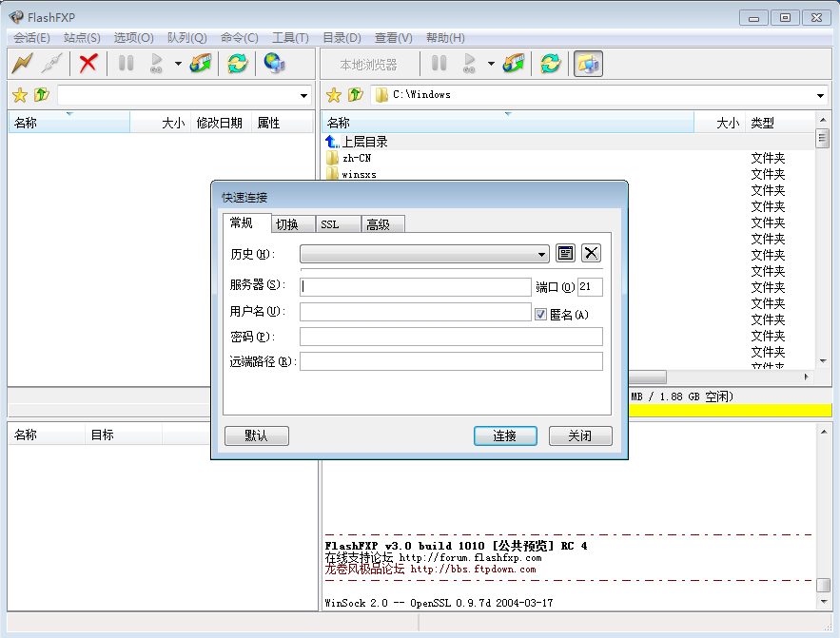Open the http://bbs.ftpdown.com link
Screen dimensions: 840x638
tap(473, 569)
